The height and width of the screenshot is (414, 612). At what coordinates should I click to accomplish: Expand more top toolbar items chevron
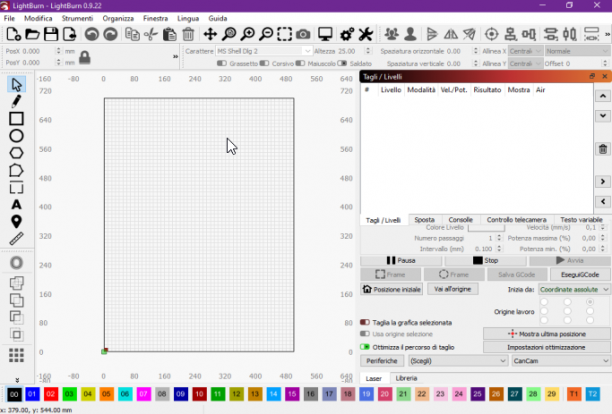[607, 35]
